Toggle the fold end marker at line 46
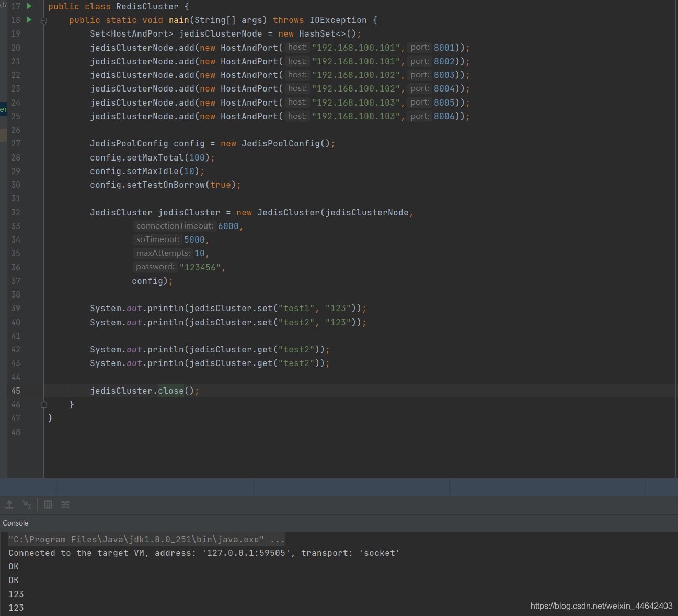The image size is (678, 616). point(44,404)
